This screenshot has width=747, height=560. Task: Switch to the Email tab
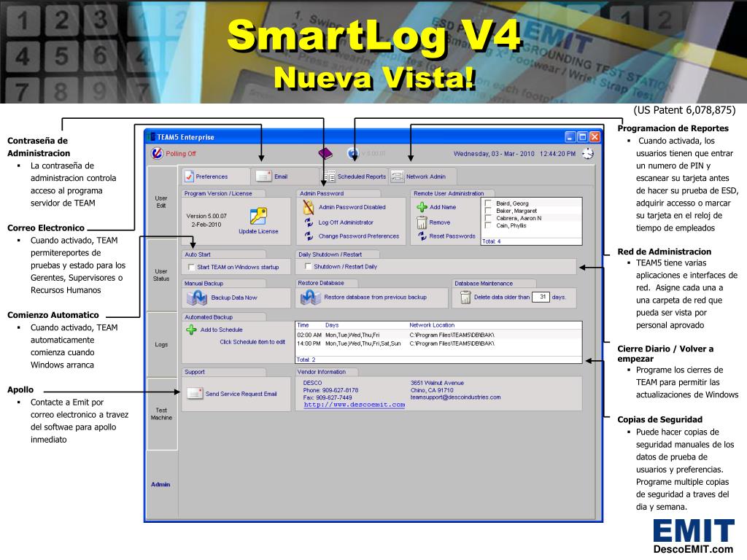click(285, 176)
